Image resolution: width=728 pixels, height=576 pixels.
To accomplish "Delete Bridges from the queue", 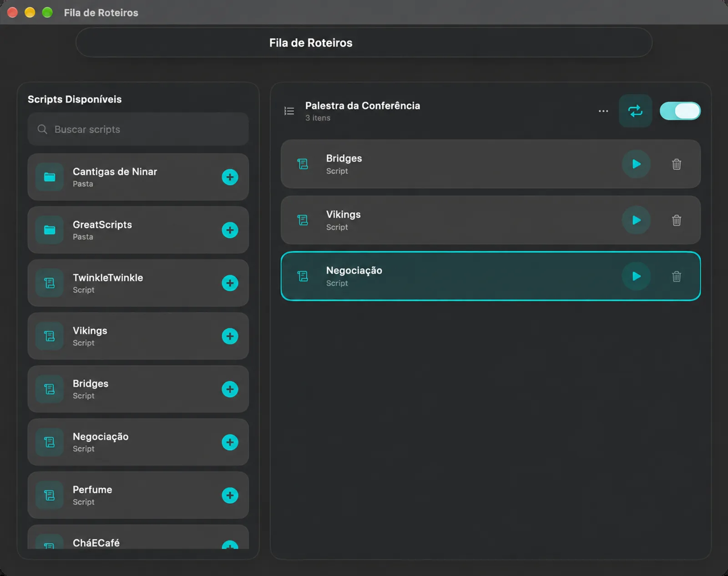I will point(677,164).
